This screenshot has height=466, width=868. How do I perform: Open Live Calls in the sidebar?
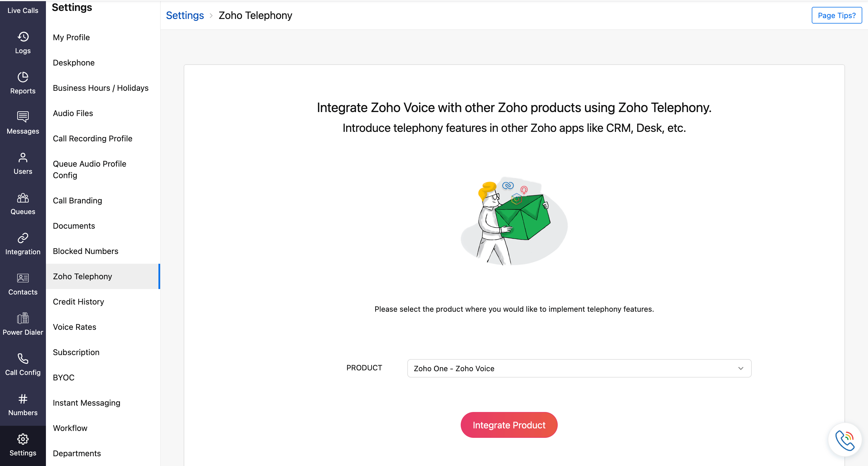tap(23, 10)
